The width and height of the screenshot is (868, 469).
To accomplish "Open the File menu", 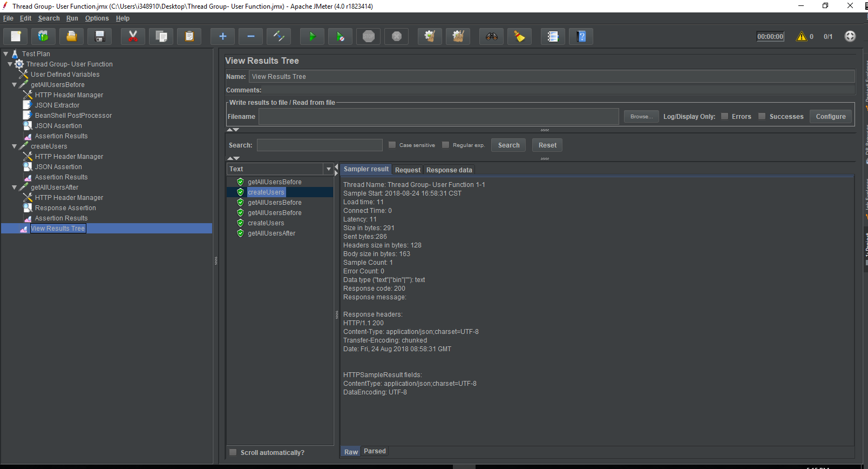I will (x=8, y=18).
